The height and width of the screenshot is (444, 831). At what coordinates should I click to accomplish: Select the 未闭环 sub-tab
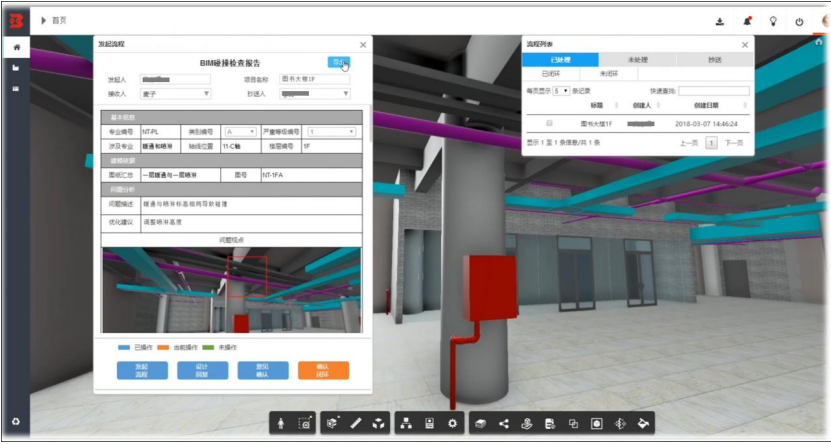point(609,74)
